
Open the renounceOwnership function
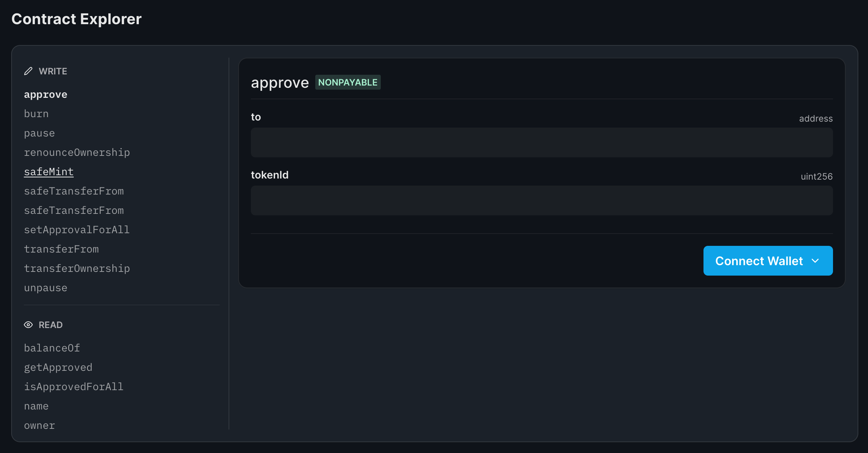point(77,152)
